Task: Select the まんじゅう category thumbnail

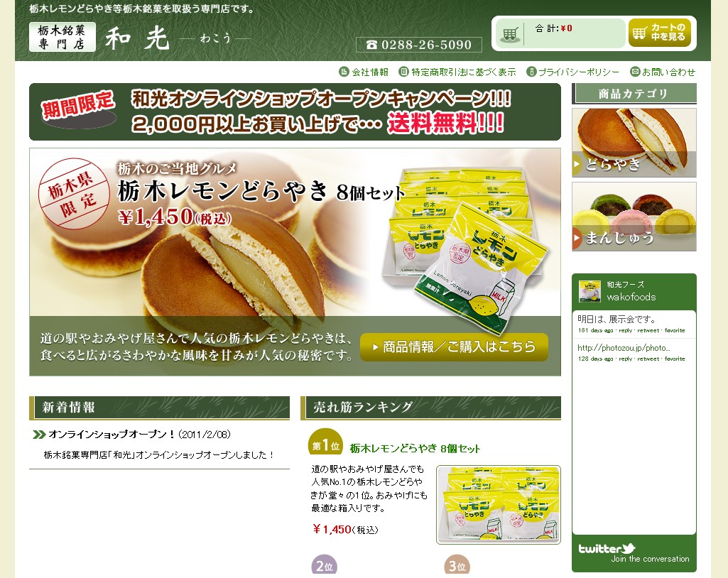Action: point(634,217)
